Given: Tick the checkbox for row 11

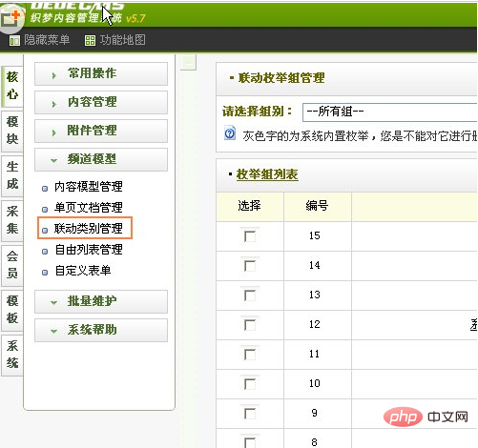Looking at the screenshot, I should (250, 355).
